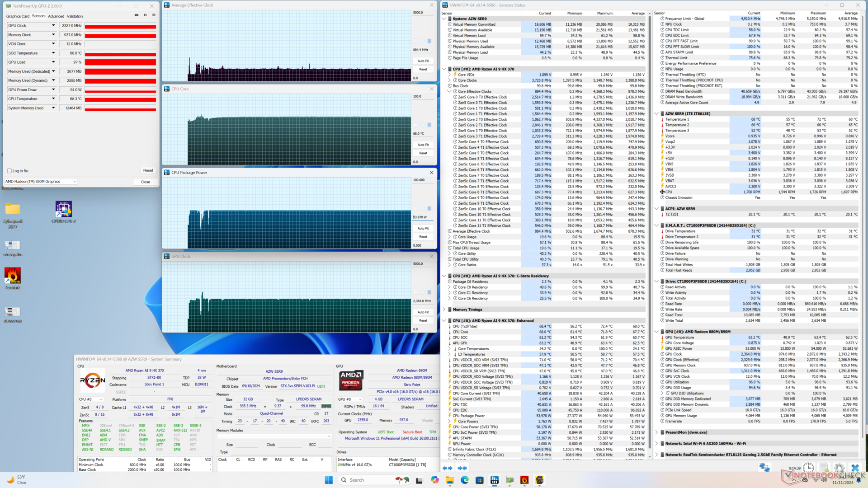This screenshot has height=488, width=868.
Task: Open the GPU #0 selector dropdown in System Summary
Action: (x=350, y=399)
